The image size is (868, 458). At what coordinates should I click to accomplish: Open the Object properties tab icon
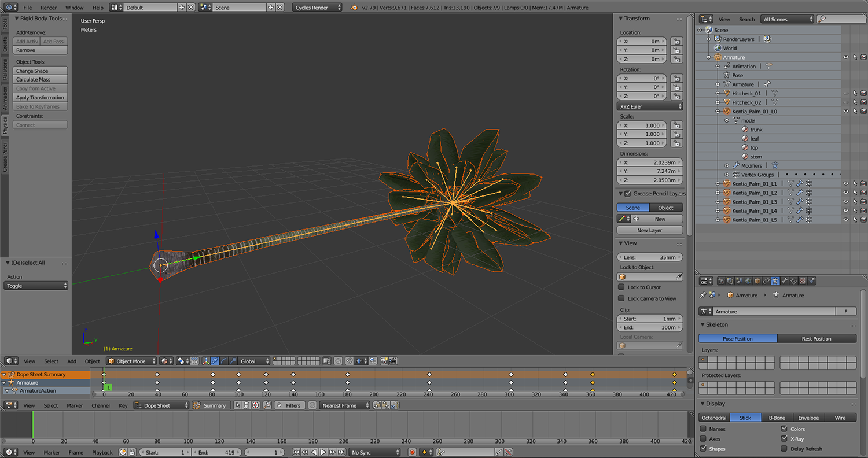point(757,281)
